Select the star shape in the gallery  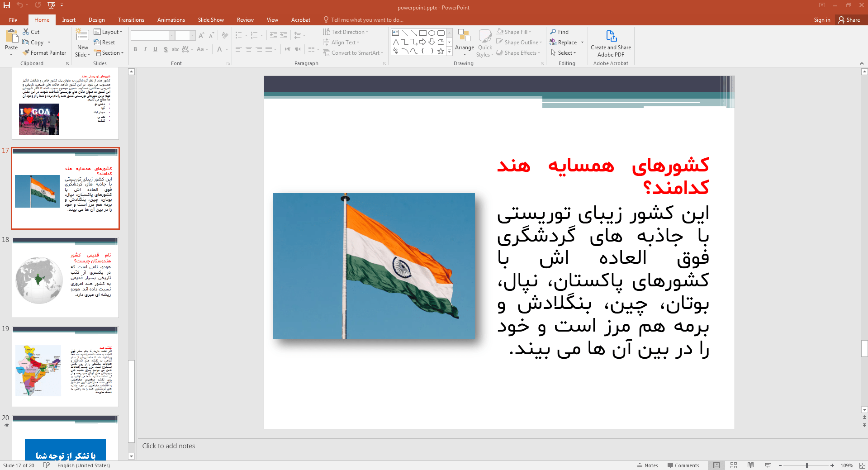(441, 51)
